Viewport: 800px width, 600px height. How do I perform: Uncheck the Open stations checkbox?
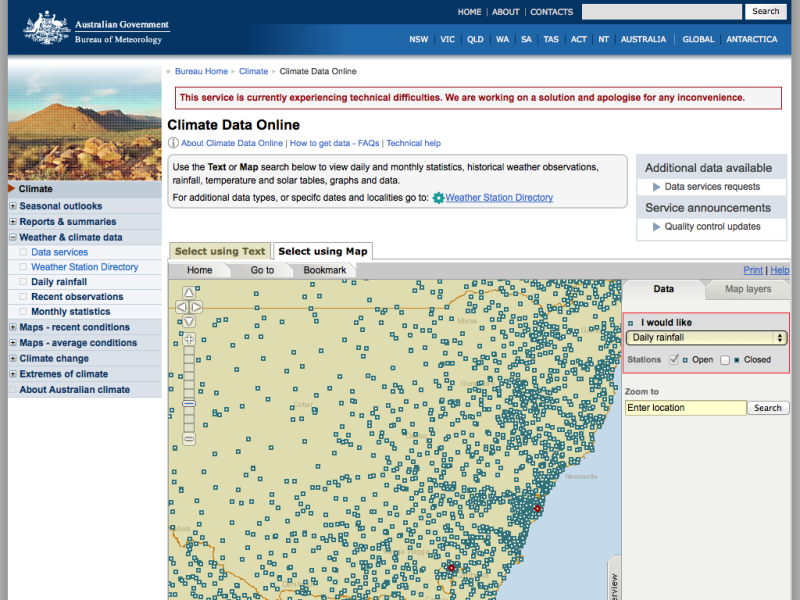(x=674, y=359)
